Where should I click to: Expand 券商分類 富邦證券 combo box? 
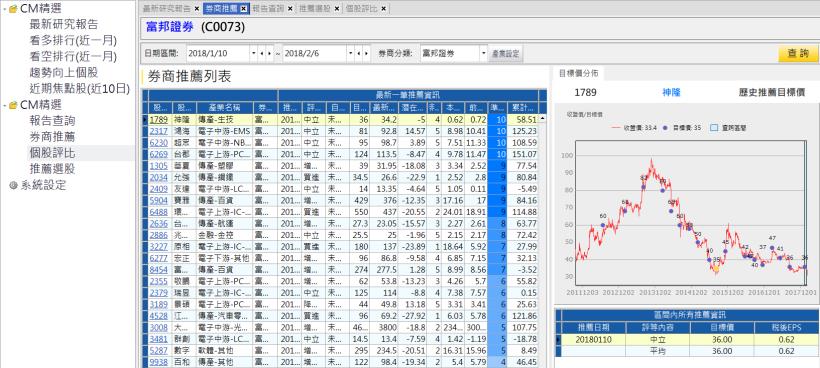click(x=483, y=53)
